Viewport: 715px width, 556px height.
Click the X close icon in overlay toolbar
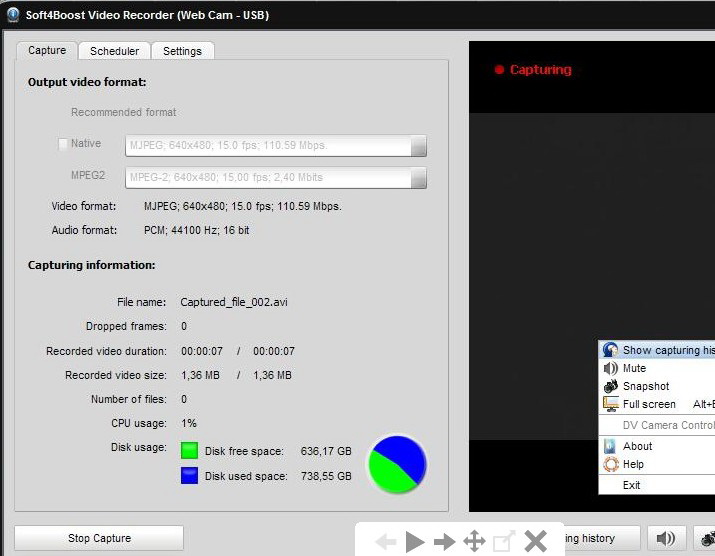(x=535, y=541)
